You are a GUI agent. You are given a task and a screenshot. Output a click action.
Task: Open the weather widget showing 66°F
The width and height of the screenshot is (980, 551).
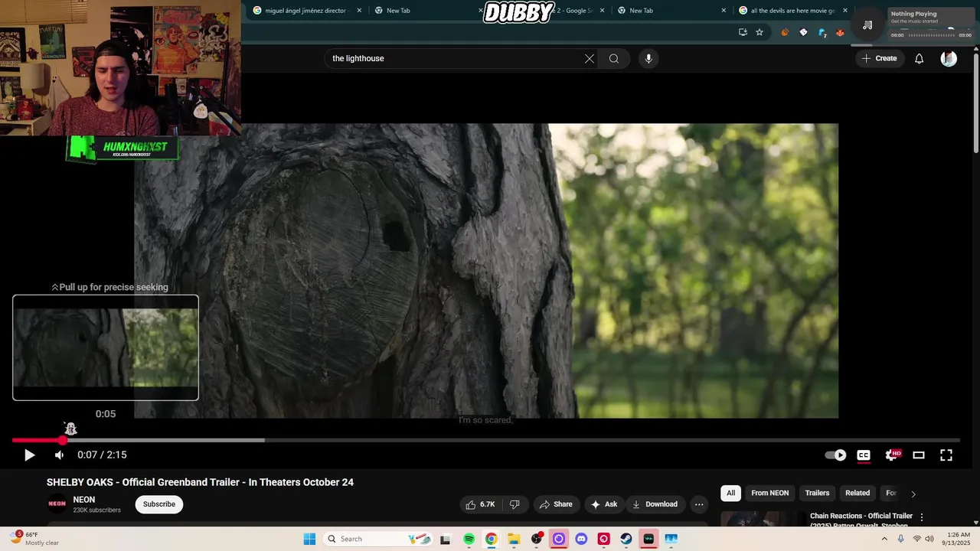point(34,539)
